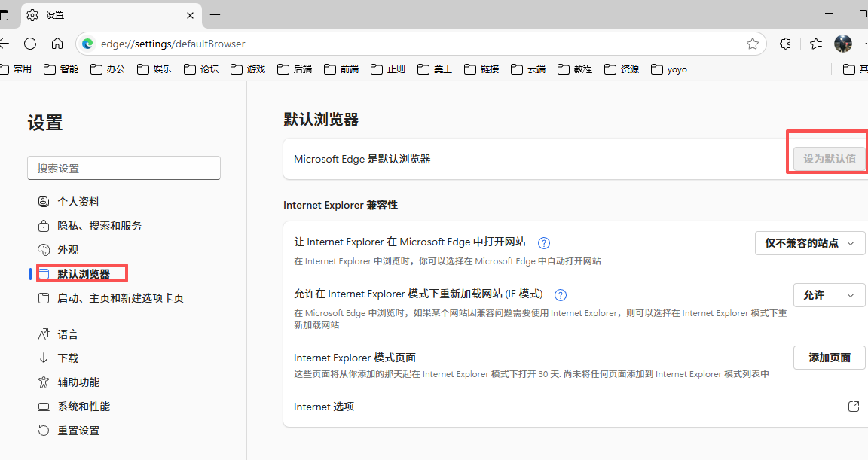The height and width of the screenshot is (460, 868).
Task: Open the 游戏 bookmarks folder
Action: (x=248, y=69)
